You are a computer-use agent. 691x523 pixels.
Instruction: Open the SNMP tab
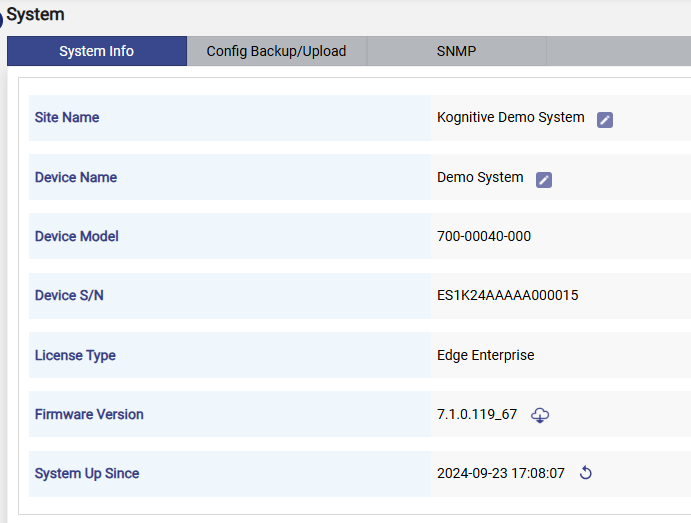(x=456, y=51)
